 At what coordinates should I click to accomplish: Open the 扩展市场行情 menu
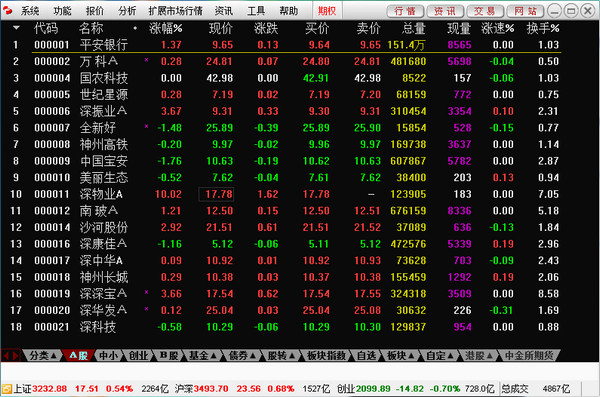coord(176,11)
